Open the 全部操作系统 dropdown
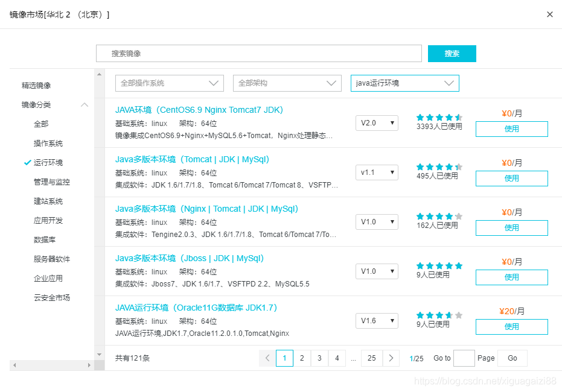 [x=170, y=83]
